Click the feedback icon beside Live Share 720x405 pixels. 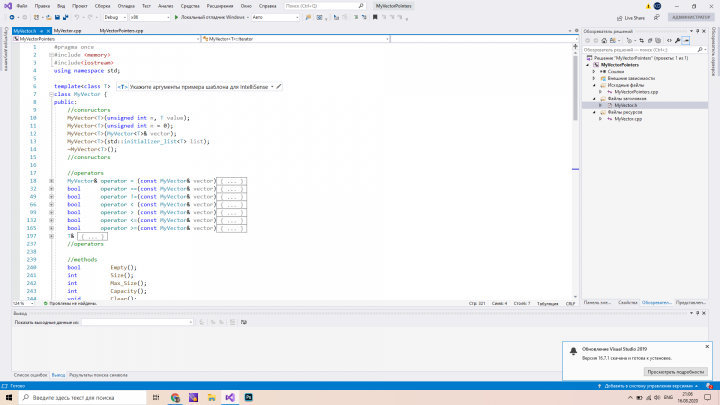pyautogui.click(x=657, y=17)
